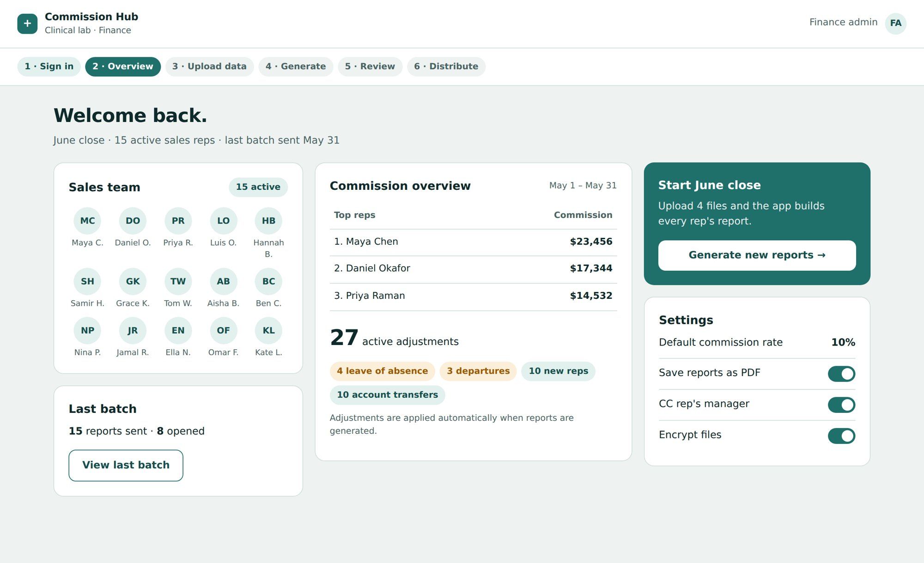Click the May 1 – May 31 date range
The height and width of the screenshot is (563, 924).
click(583, 186)
